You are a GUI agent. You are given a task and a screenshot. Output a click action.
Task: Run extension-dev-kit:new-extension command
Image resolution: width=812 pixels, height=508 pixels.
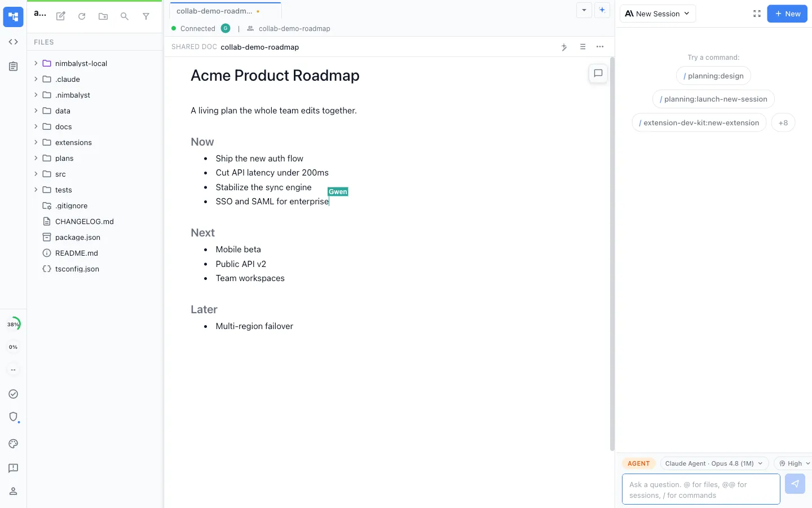pos(699,122)
